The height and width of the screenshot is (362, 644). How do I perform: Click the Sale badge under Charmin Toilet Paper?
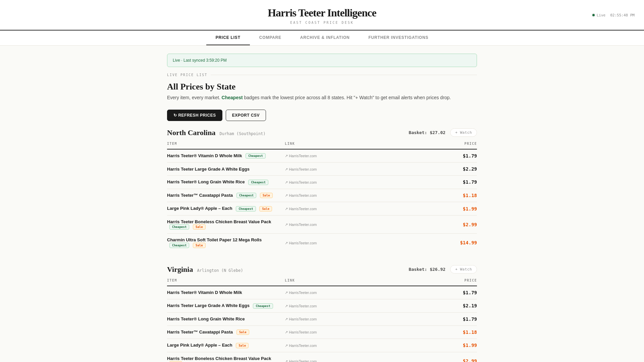[199, 245]
